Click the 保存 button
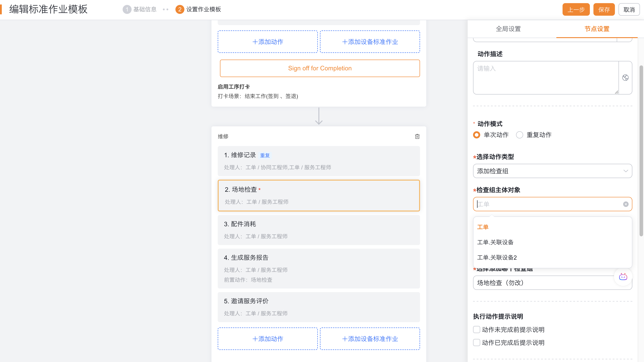Viewport: 644px width, 362px height. tap(604, 9)
